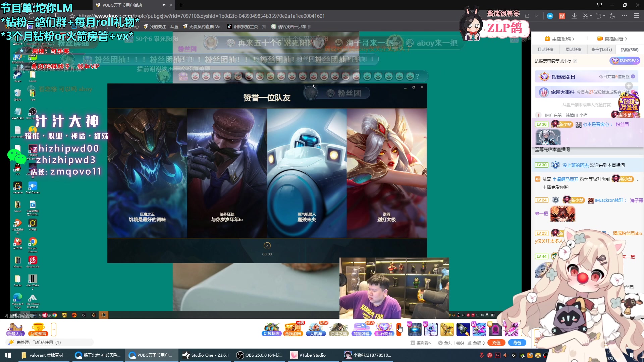Switch to the 贵宾(1.6万) tab
The height and width of the screenshot is (362, 644).
pos(601,50)
